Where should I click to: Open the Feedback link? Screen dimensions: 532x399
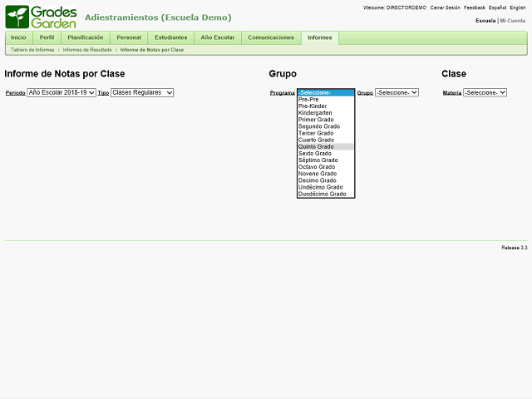pos(475,7)
